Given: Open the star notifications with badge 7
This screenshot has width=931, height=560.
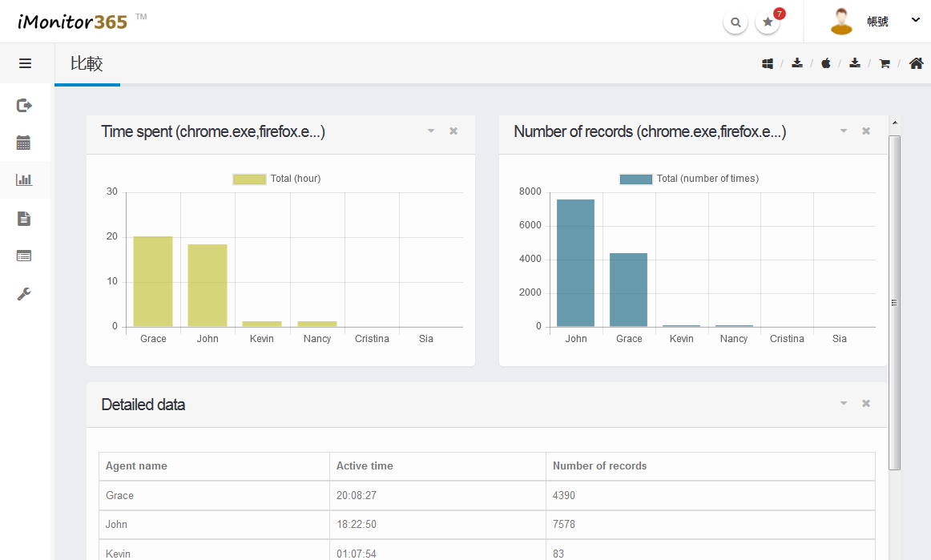Looking at the screenshot, I should tap(768, 22).
